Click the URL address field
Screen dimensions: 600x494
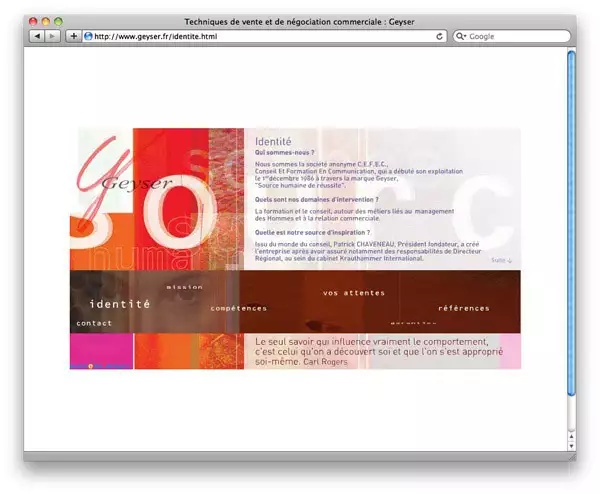[x=264, y=36]
